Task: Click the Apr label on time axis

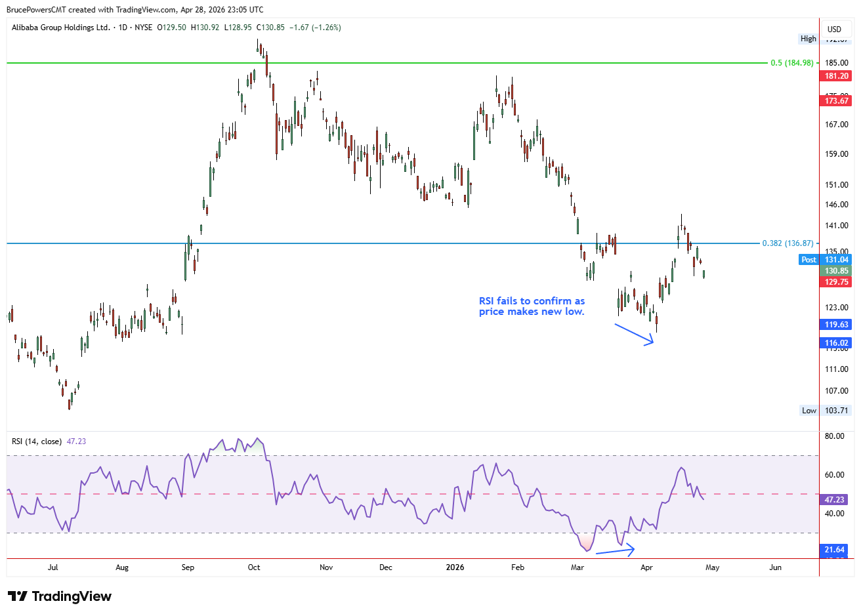Action: pos(646,567)
